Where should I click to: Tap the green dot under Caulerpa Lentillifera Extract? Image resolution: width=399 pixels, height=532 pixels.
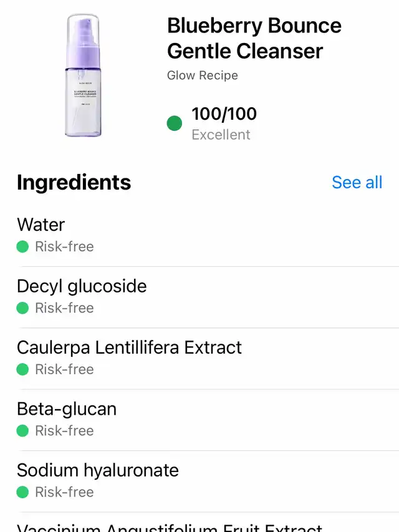pos(22,369)
